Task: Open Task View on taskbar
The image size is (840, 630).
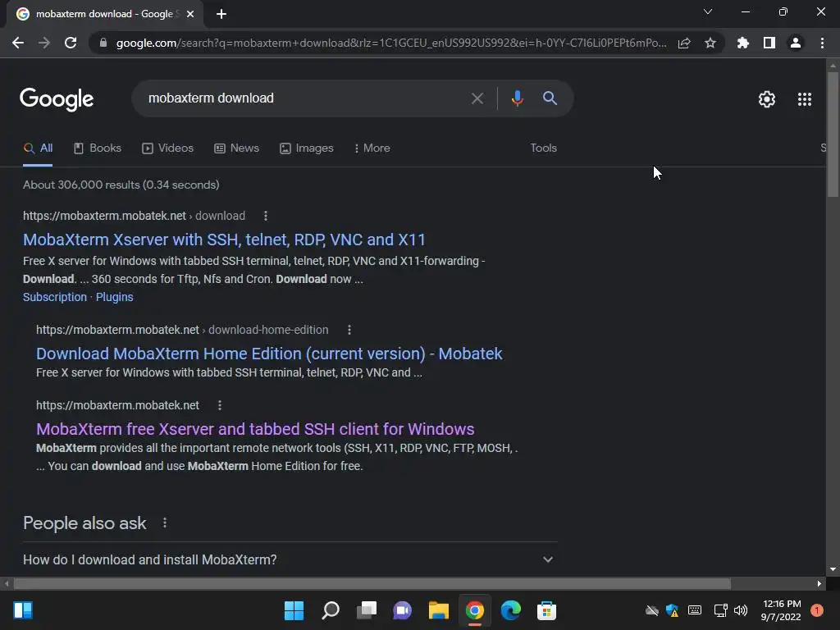Action: pos(367,610)
